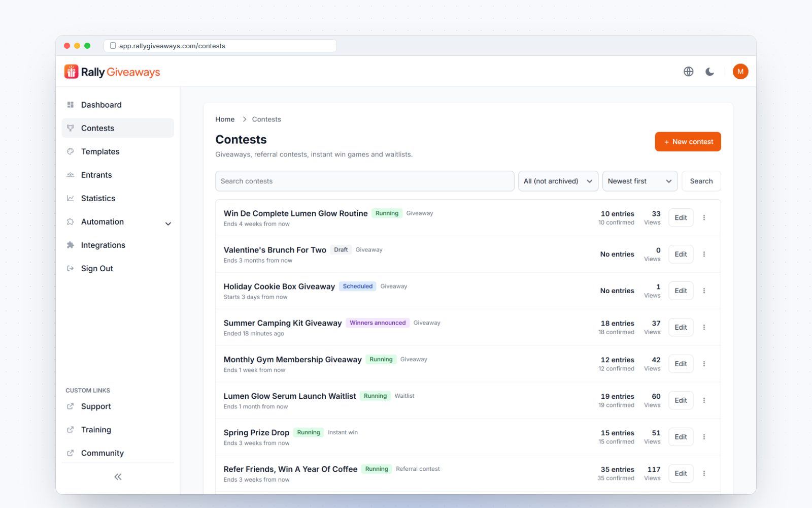Open the Newest first sort dropdown
Viewport: 812px width, 508px height.
639,181
